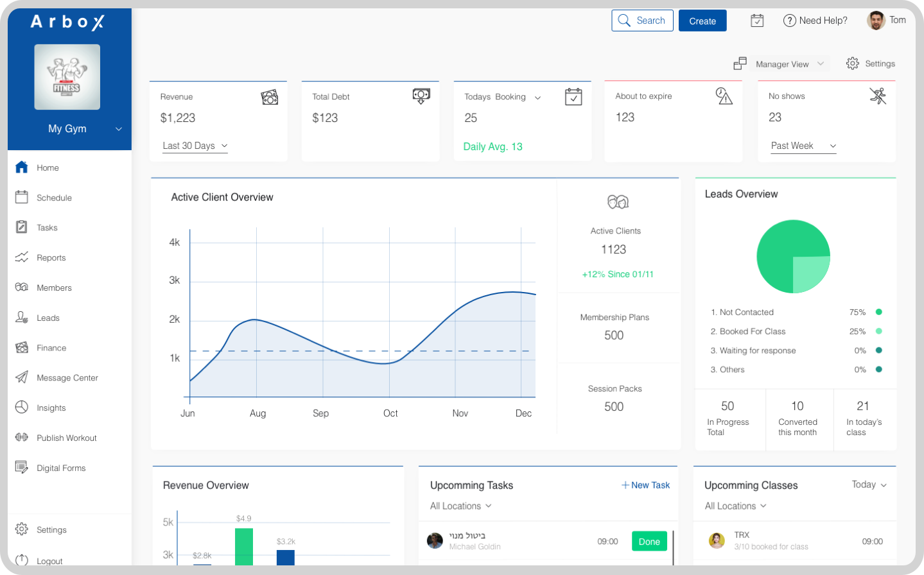The image size is (924, 575).
Task: Switch to the Home section
Action: (47, 167)
